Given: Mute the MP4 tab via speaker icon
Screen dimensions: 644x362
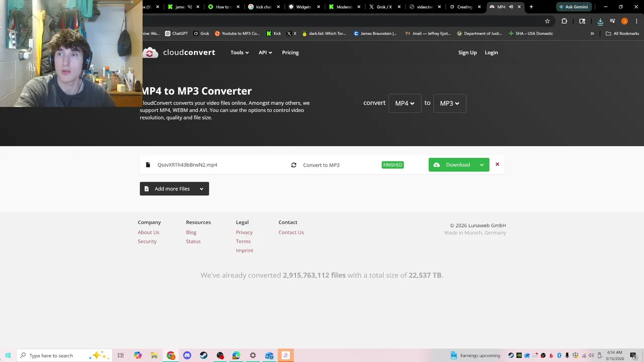Looking at the screenshot, I should point(511,7).
